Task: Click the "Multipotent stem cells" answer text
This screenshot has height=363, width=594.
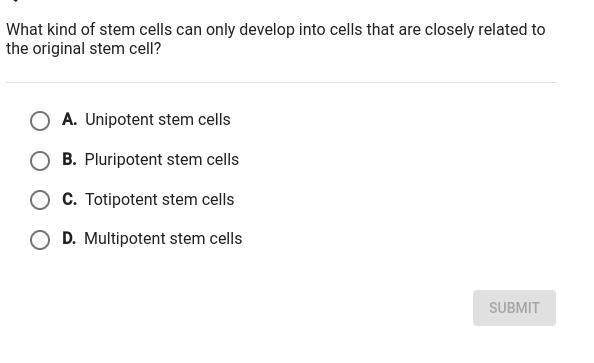Action: [163, 239]
